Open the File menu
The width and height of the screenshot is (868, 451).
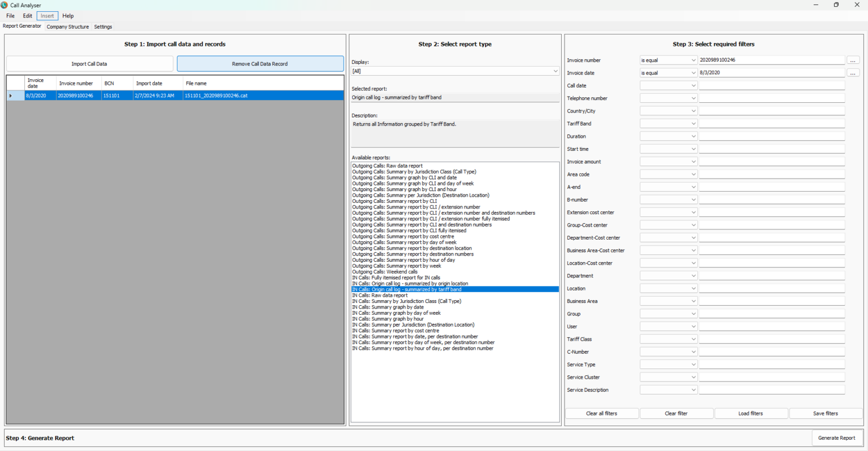[x=11, y=16]
